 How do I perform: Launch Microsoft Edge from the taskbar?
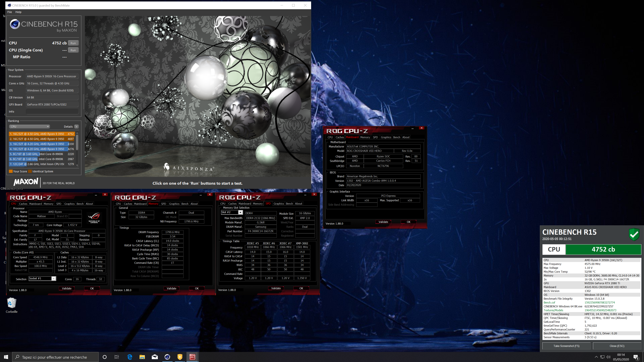[x=130, y=357]
